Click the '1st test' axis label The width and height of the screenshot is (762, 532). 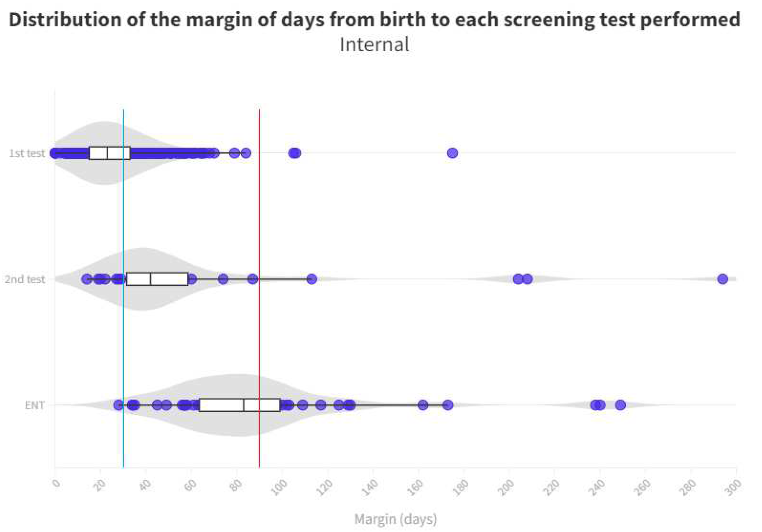click(27, 153)
